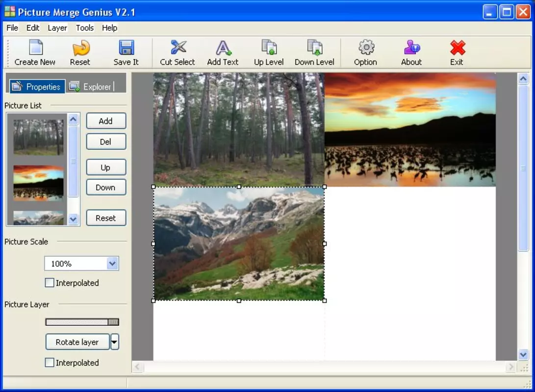The height and width of the screenshot is (392, 535).
Task: Move layer with Up Level icon
Action: [x=269, y=48]
